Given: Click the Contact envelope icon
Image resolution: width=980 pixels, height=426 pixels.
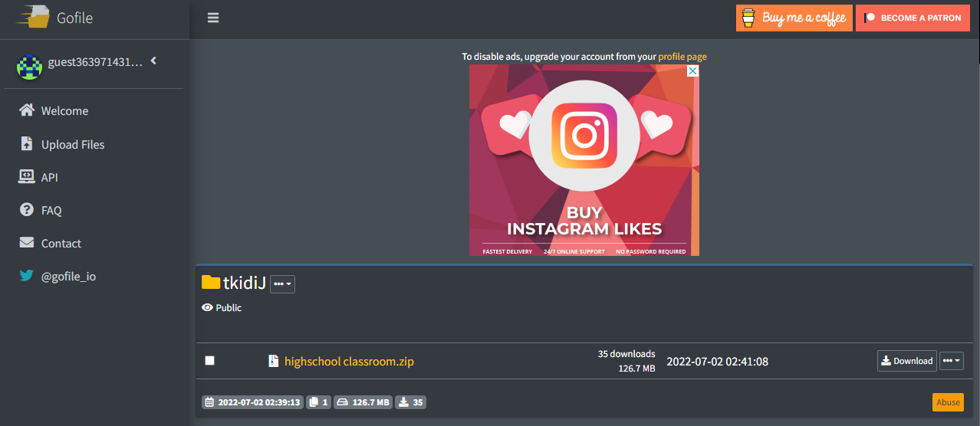Looking at the screenshot, I should coord(27,242).
